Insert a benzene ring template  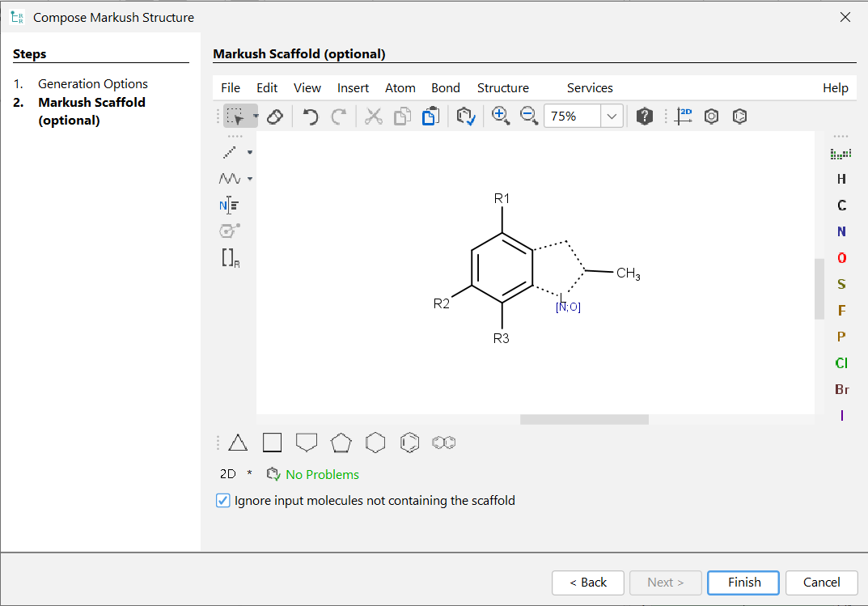point(410,443)
